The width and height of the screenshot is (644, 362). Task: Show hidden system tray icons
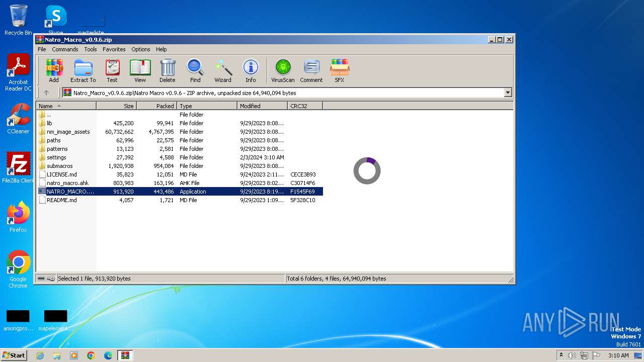tap(561, 355)
